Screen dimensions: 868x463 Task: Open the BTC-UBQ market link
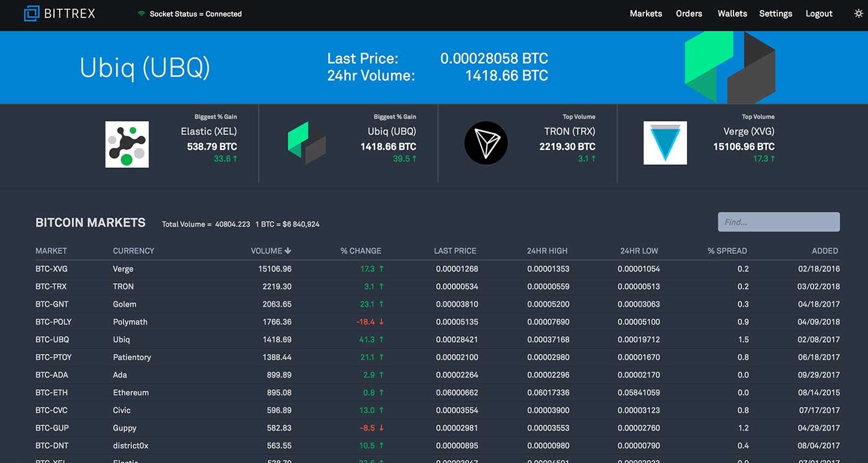(x=52, y=340)
